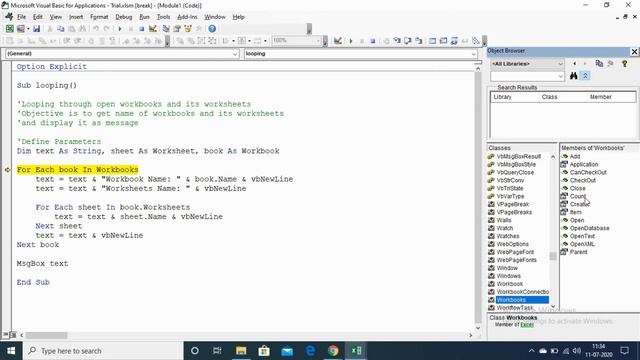Click the blue Help question mark icon
The width and height of the screenshot is (640, 360).
[x=212, y=29]
